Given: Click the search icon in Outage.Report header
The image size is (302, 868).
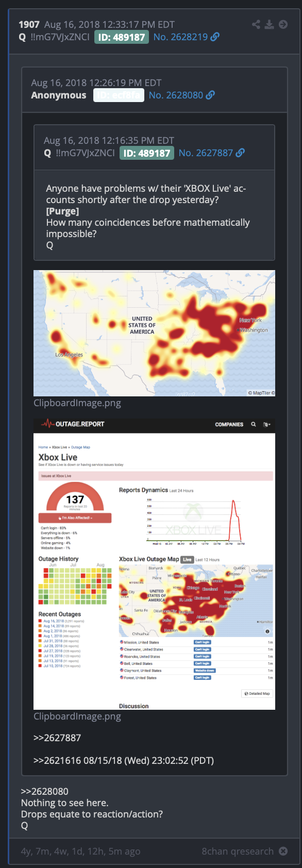Looking at the screenshot, I should tap(253, 424).
